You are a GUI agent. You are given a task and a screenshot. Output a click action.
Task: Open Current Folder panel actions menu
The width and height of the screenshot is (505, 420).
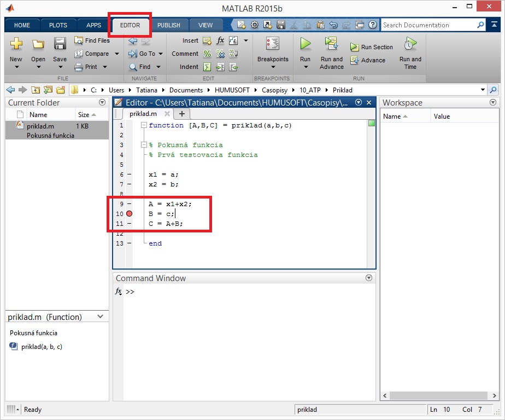coord(102,102)
